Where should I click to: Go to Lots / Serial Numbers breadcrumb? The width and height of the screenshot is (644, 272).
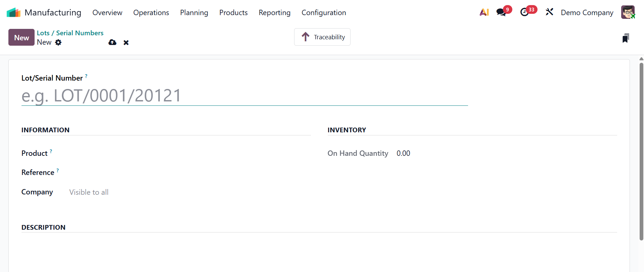coord(70,33)
